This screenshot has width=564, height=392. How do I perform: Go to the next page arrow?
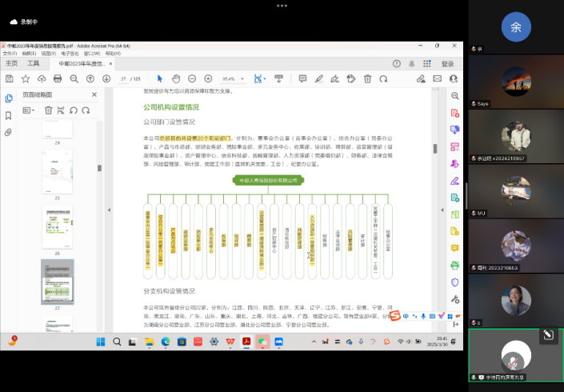[105, 78]
